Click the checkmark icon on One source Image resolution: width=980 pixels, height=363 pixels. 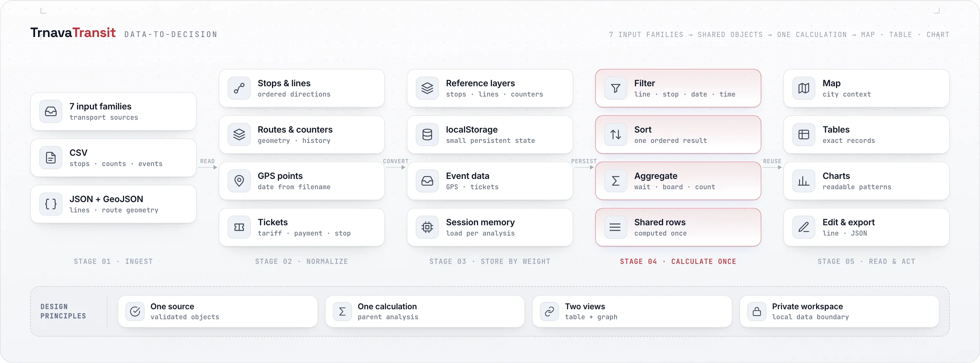135,312
